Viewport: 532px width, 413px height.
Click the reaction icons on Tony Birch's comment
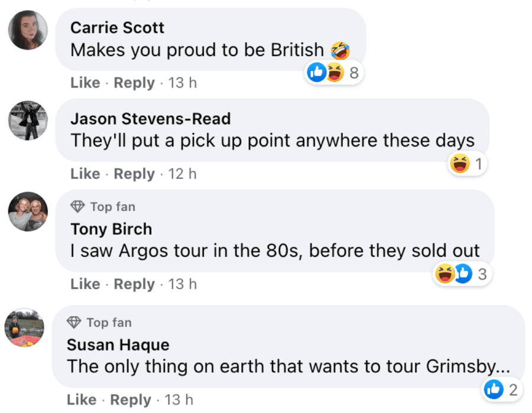(x=453, y=274)
